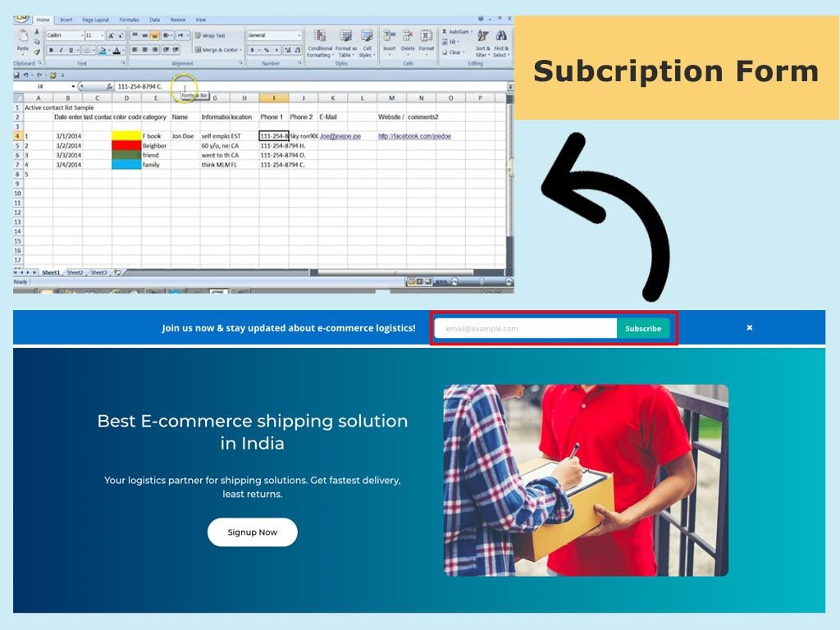This screenshot has width=840, height=630.
Task: Expand the formula bar chevron
Action: pos(510,86)
